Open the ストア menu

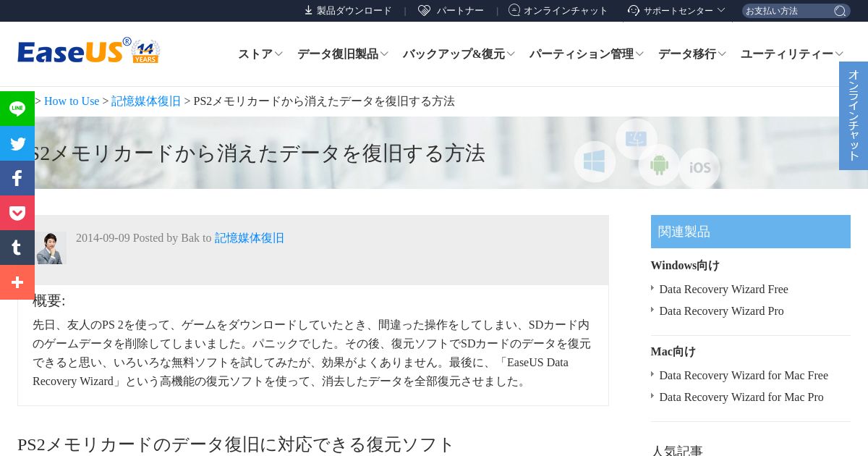tap(255, 54)
